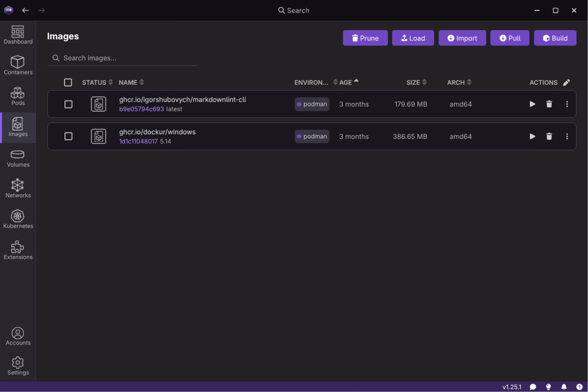This screenshot has width=588, height=392.
Task: Open the Accounts panel
Action: coord(18,336)
